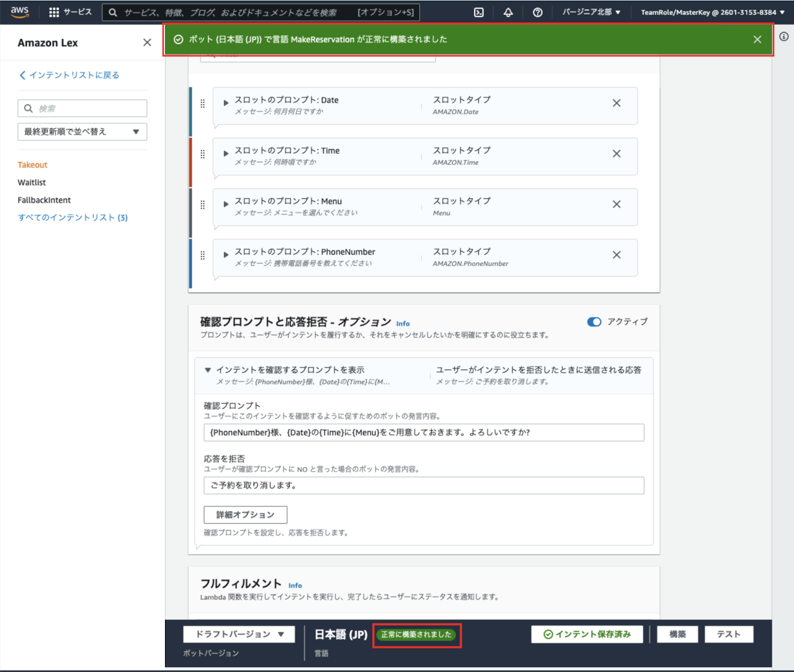Open すべてのインテントリスト (3)
Viewport: 794px width, 672px height.
(x=73, y=218)
